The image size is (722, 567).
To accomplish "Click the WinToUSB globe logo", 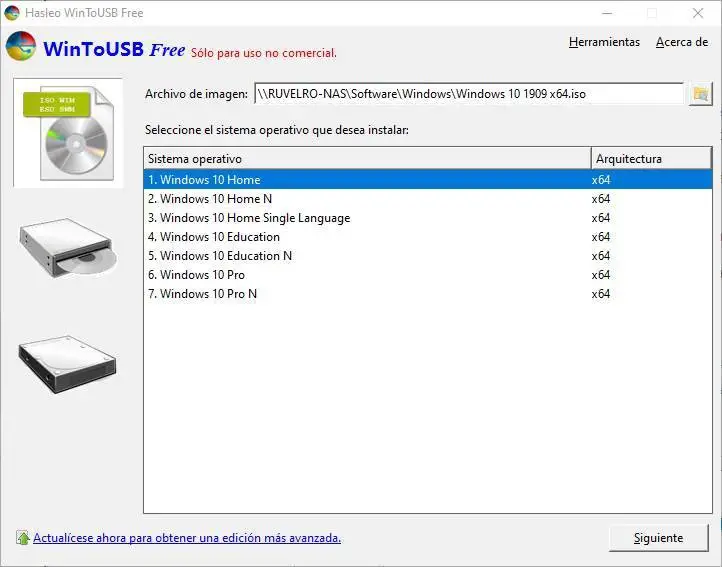I will 21,47.
